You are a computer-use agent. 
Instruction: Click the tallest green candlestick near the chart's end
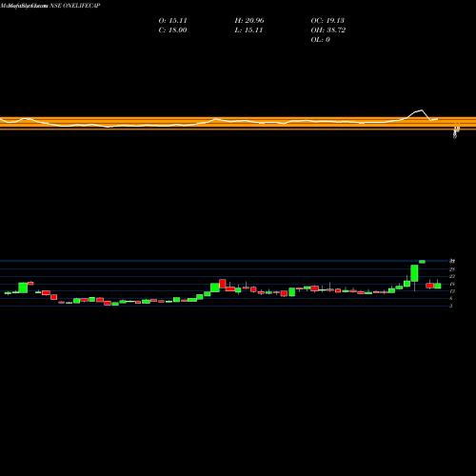[x=414, y=273]
